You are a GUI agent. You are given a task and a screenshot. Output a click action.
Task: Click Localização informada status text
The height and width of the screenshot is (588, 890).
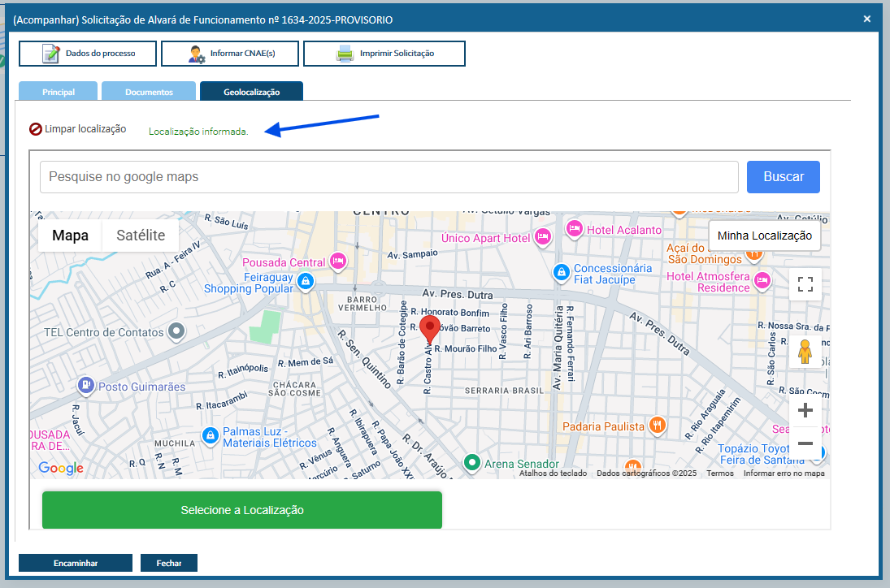tap(198, 132)
